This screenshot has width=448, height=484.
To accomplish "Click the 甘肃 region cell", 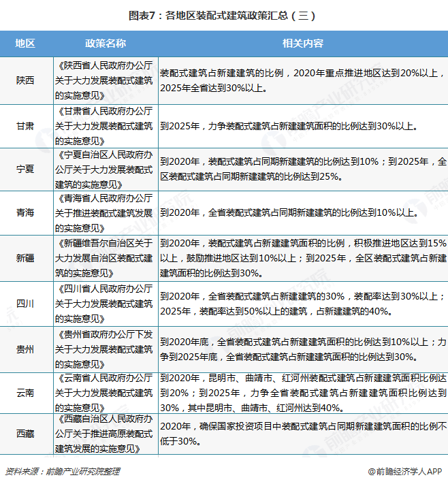I will (x=25, y=126).
